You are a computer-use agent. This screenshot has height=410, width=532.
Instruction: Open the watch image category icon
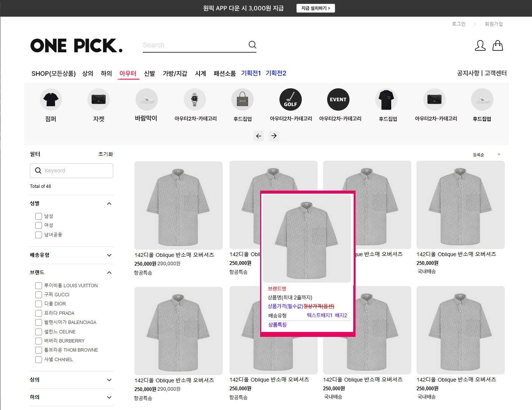pos(195,99)
